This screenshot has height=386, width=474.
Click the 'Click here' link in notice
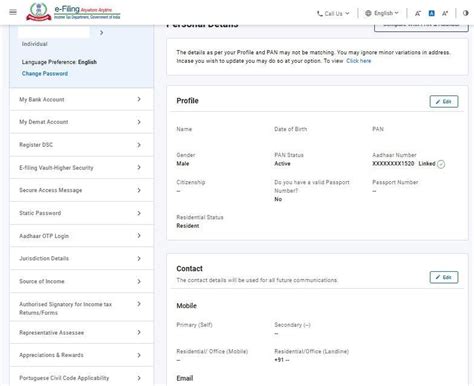tap(359, 61)
